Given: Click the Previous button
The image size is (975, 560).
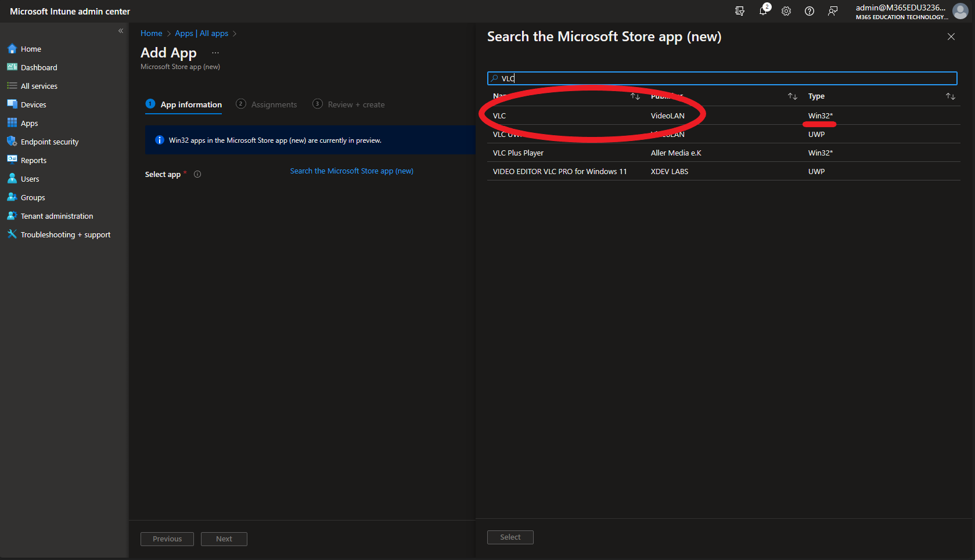Looking at the screenshot, I should coord(167,539).
